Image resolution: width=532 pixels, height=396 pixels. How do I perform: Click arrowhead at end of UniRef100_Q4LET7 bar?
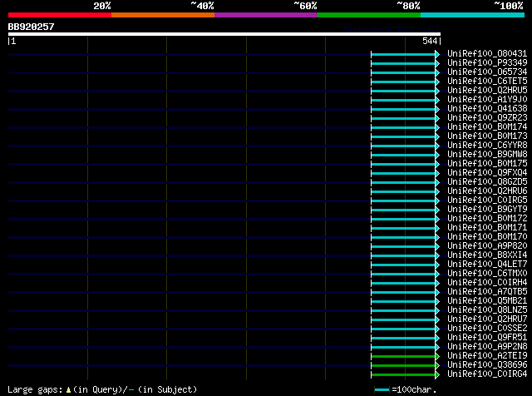pos(437,265)
